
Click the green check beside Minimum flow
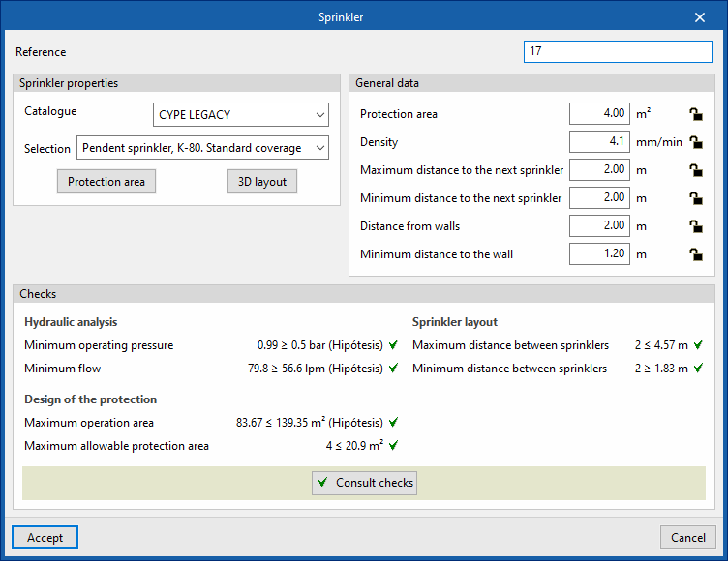(x=392, y=369)
